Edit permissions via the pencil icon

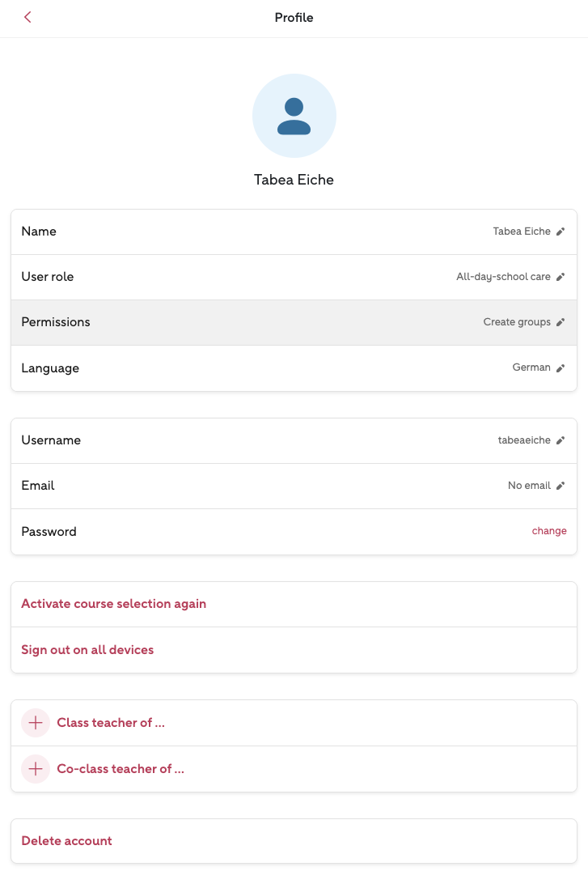coord(561,322)
